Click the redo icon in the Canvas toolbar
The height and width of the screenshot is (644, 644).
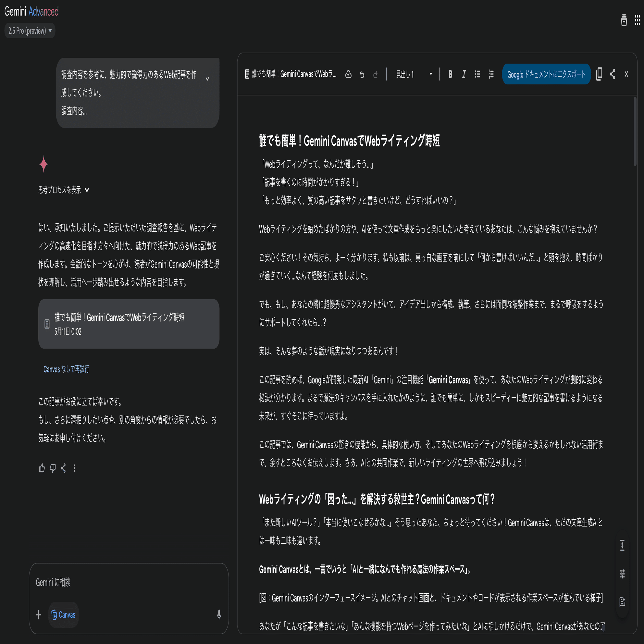click(375, 75)
